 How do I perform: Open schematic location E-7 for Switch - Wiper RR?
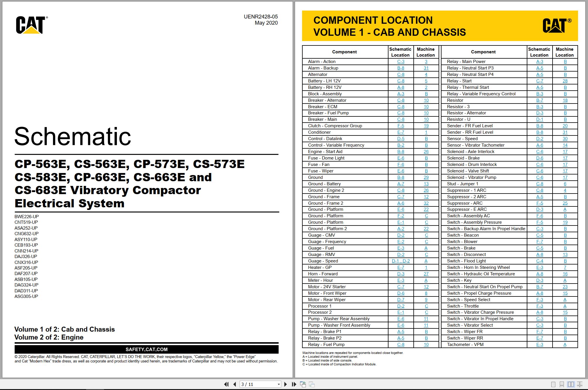[540, 338]
